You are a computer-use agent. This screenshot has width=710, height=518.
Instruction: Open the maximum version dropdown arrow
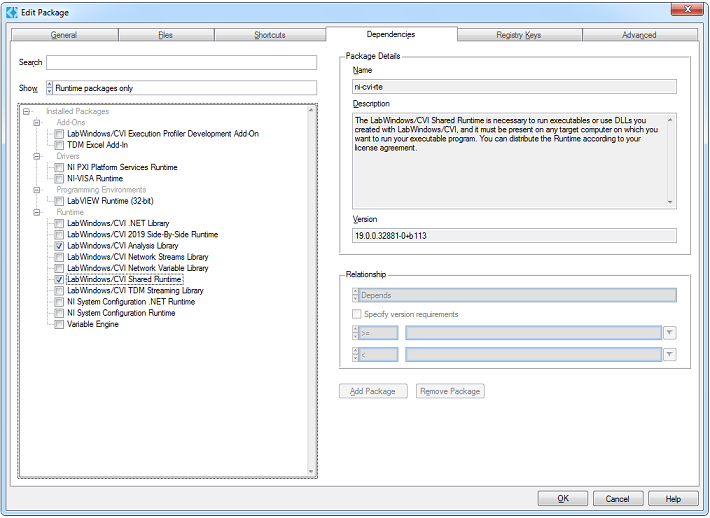(670, 354)
